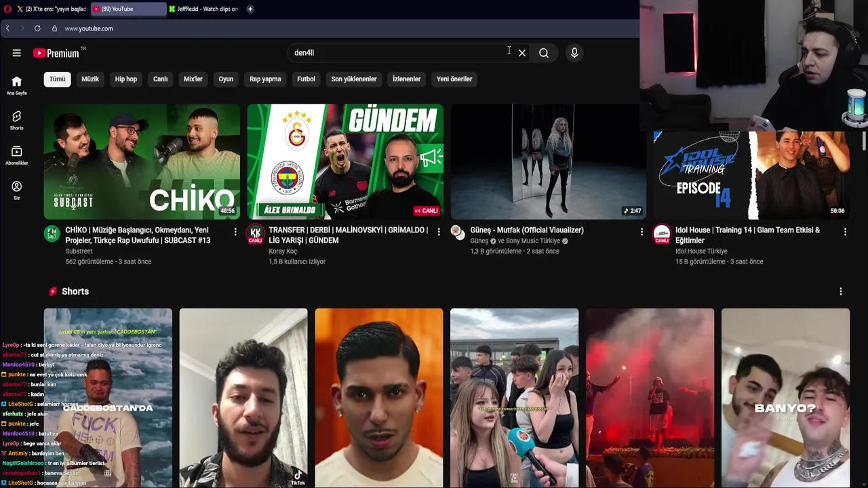The width and height of the screenshot is (868, 488).
Task: Click the YouTube Premium logo
Action: point(57,53)
